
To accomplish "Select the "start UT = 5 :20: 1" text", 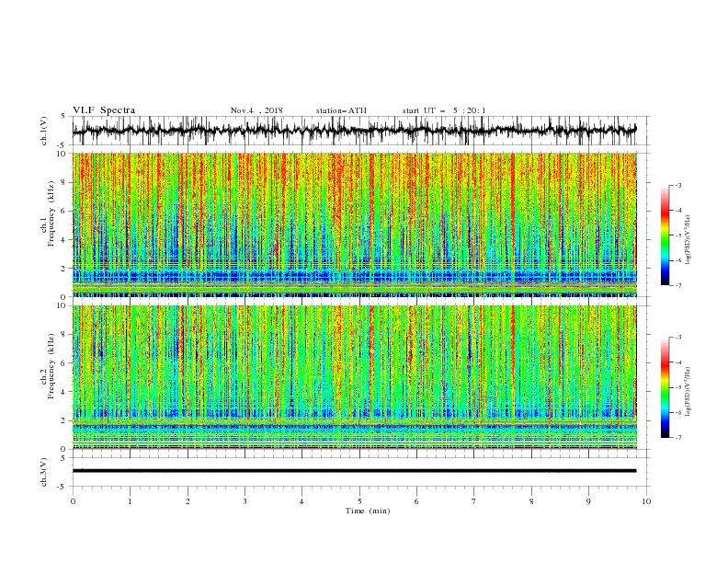I will click(x=444, y=110).
